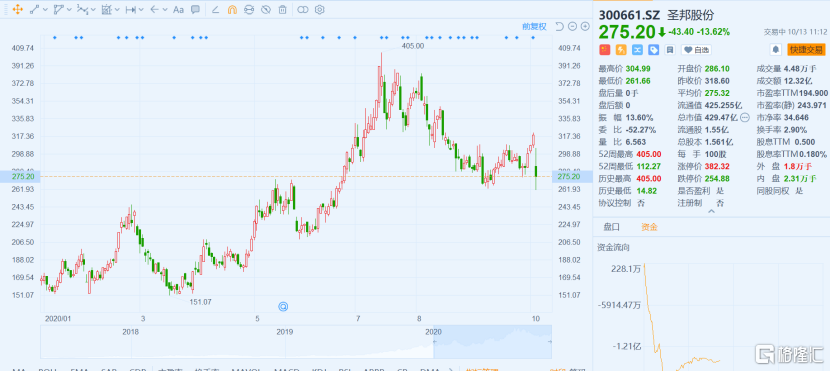Click the price alert bell icon
The image size is (830, 371).
click(775, 50)
